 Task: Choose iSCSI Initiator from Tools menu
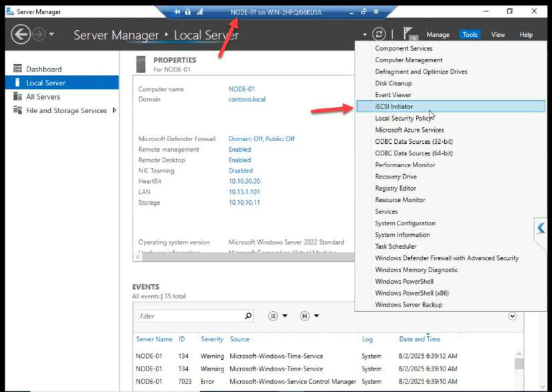point(450,106)
